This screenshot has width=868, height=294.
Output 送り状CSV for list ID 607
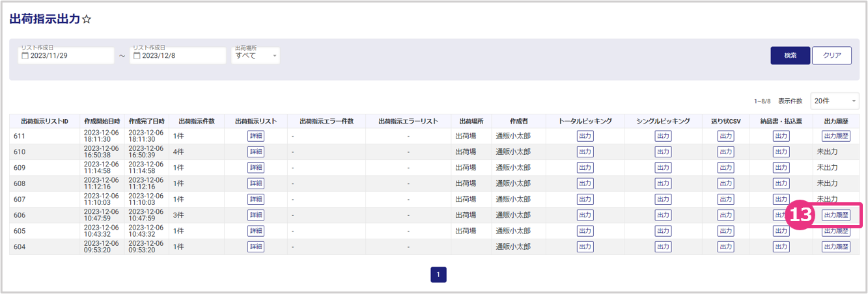tap(725, 199)
